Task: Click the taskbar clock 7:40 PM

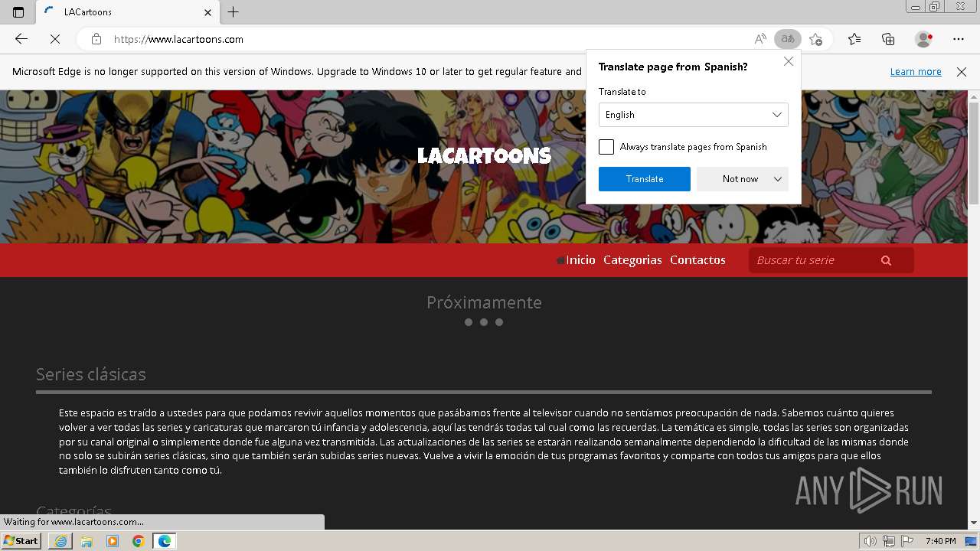Action: [x=940, y=541]
